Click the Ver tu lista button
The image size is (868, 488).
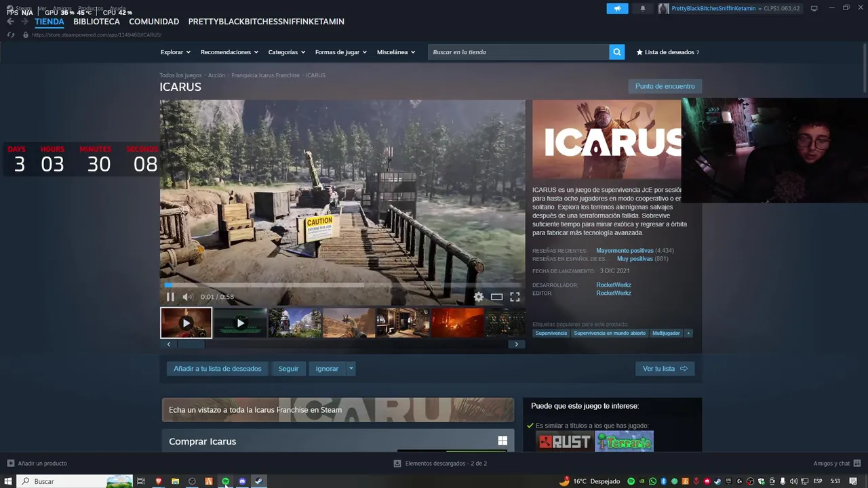665,369
